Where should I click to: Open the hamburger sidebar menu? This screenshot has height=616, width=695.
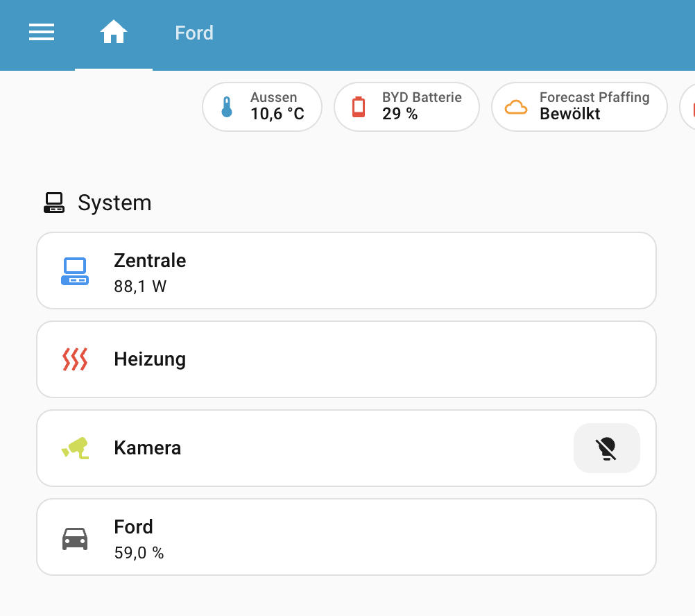[42, 33]
